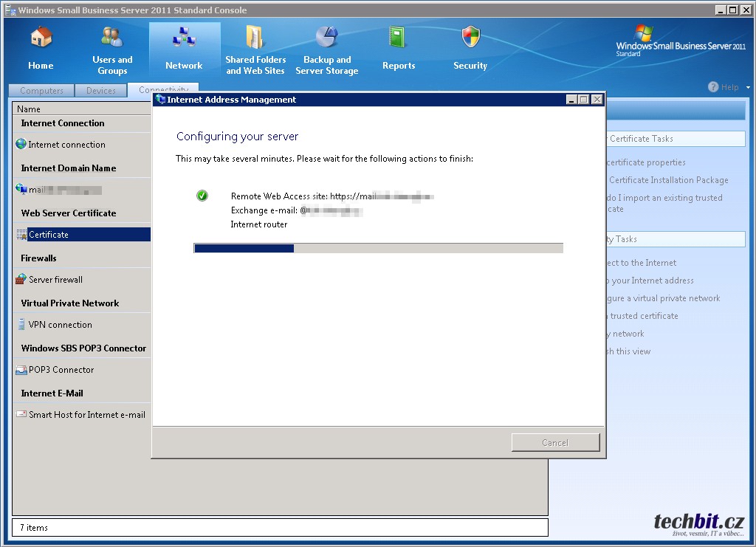Click the Name column header
The width and height of the screenshot is (756, 547).
tap(30, 109)
